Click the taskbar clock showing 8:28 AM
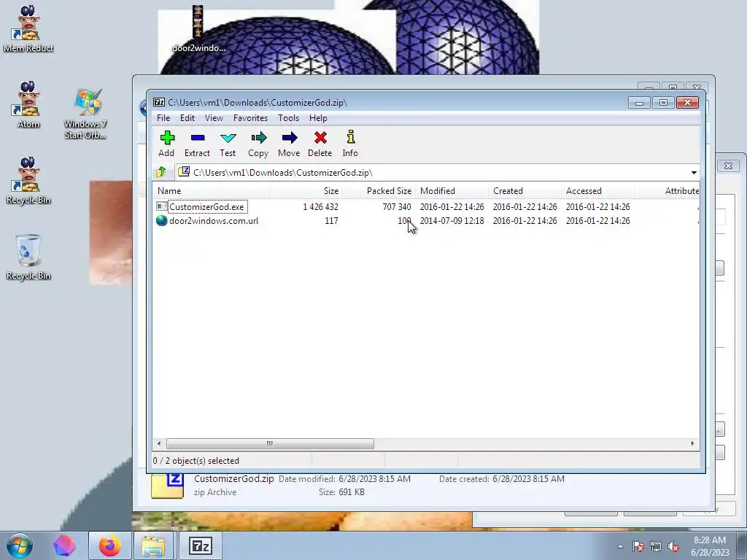 [x=709, y=545]
